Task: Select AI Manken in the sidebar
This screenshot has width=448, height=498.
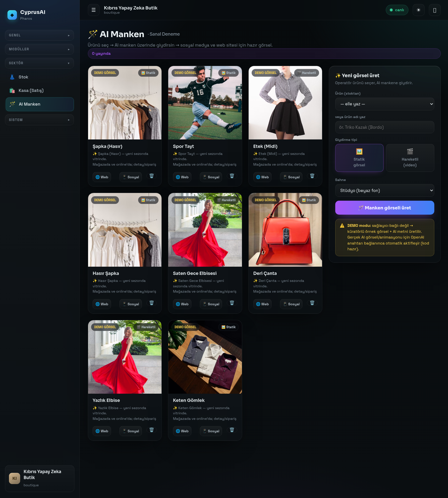Action: pos(40,104)
